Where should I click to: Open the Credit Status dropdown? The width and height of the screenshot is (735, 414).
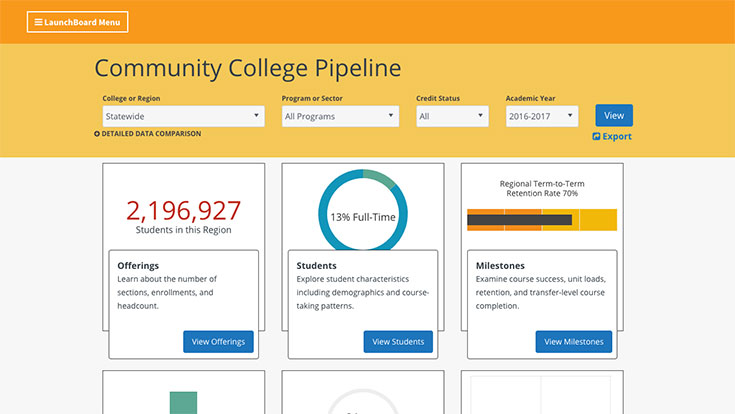click(452, 116)
